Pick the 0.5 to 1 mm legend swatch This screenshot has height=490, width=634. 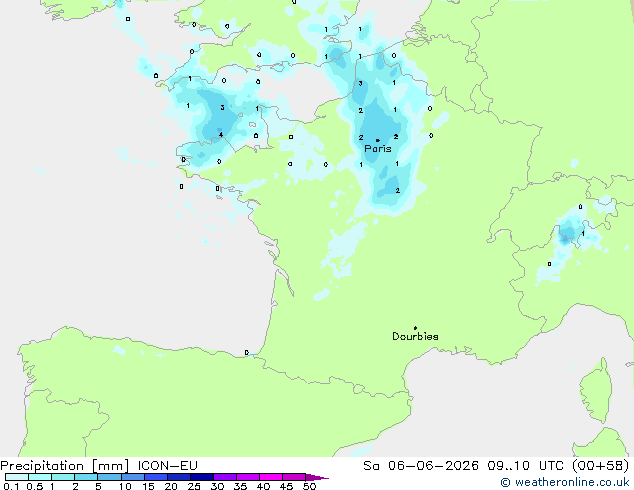coord(40,477)
